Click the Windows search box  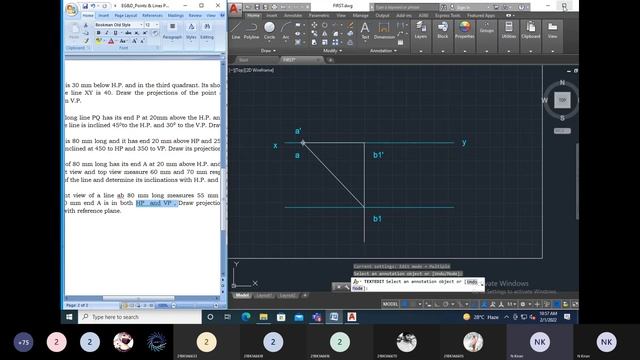pos(140,317)
